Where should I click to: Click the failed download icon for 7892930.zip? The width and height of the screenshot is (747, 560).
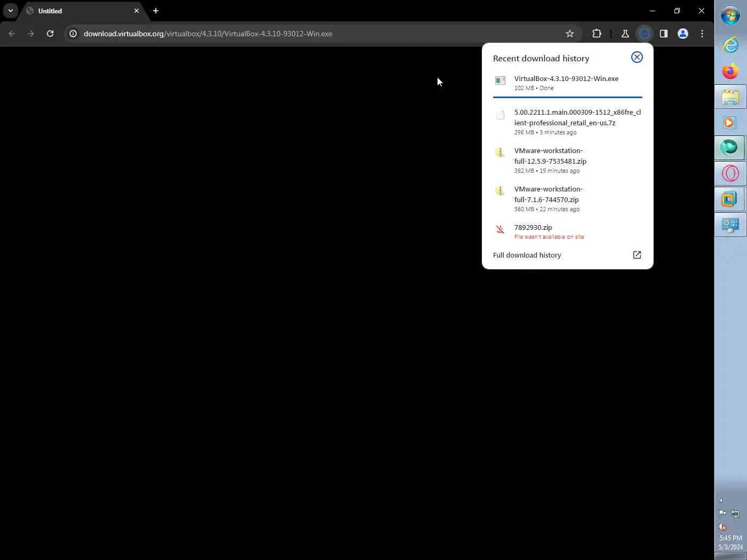pyautogui.click(x=500, y=229)
